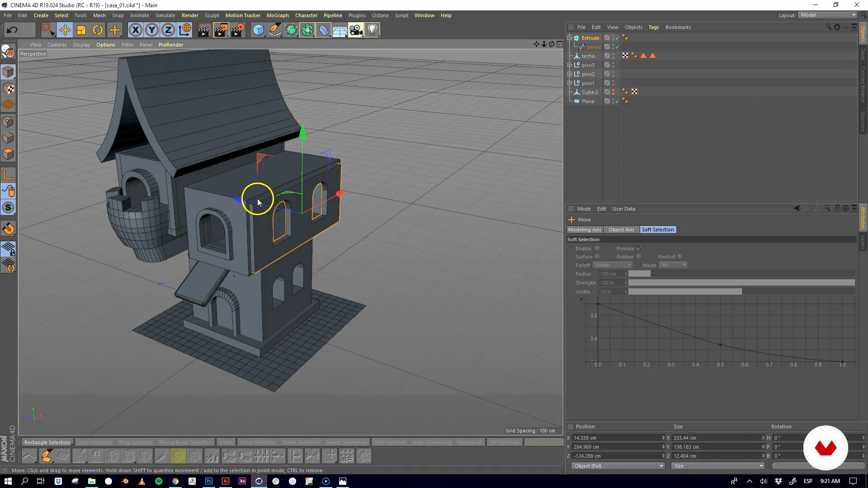This screenshot has height=488, width=868.
Task: Open Layout dropdown at top right
Action: click(x=828, y=15)
